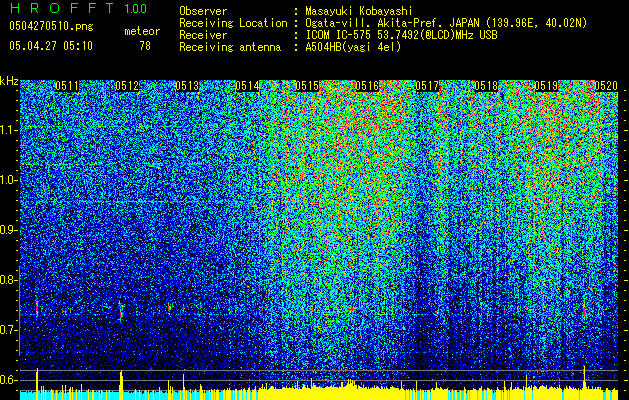The image size is (629, 400).
Task: Click the 0.9 kHz axis label
Action: tap(9, 230)
